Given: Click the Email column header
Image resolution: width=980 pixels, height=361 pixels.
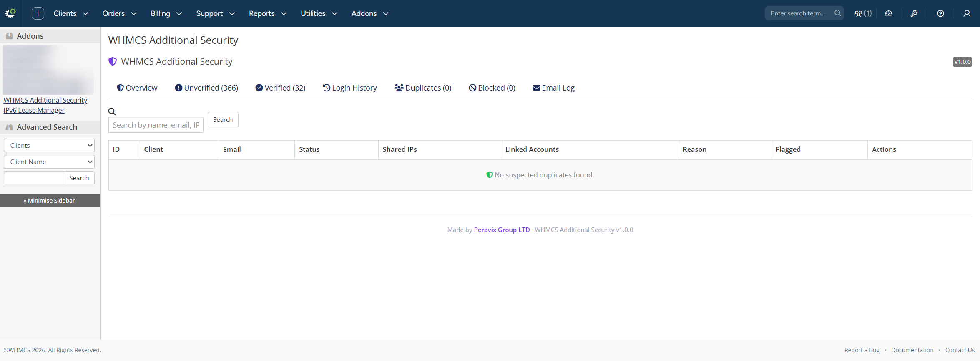Looking at the screenshot, I should point(256,149).
